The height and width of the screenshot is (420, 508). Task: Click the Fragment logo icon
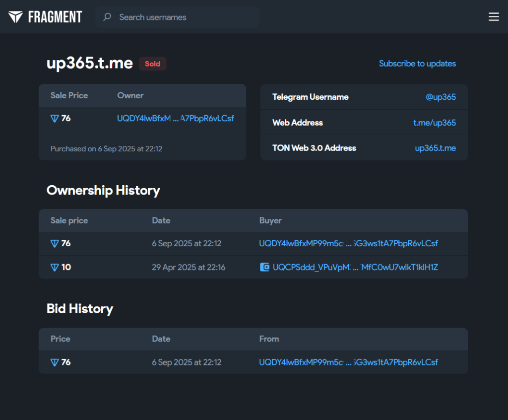point(15,17)
